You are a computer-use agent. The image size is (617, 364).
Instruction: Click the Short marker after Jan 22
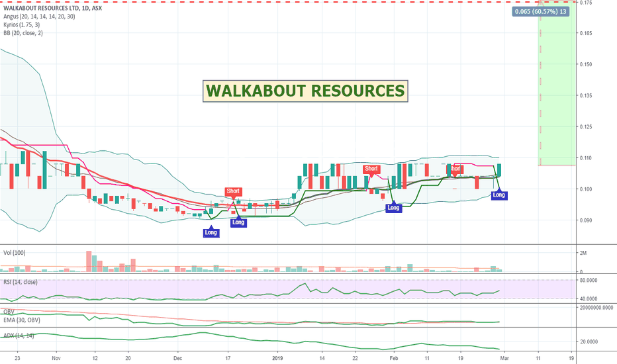click(371, 169)
